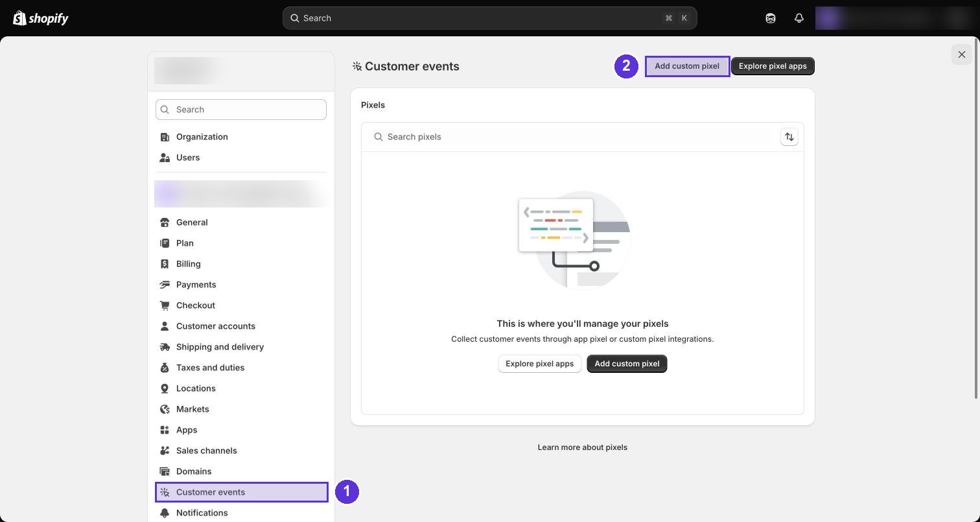980x522 pixels.
Task: Click the Billing icon in sidebar
Action: tap(165, 264)
